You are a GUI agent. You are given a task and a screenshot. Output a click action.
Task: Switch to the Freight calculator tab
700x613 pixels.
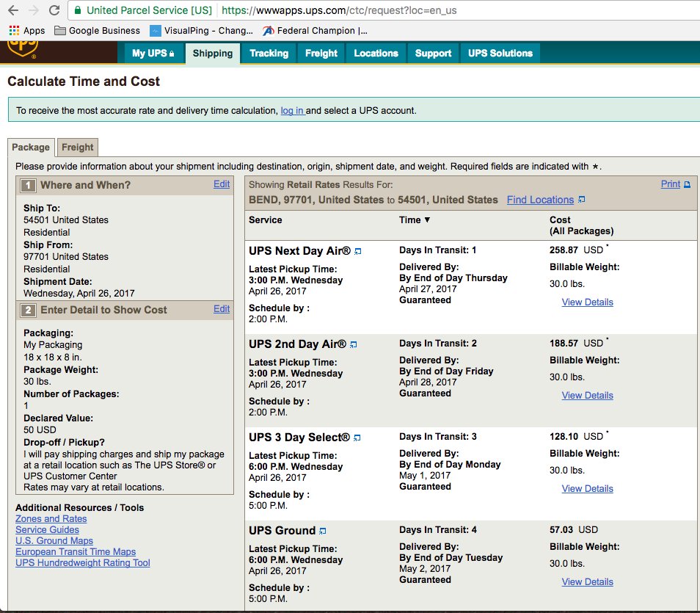77,148
